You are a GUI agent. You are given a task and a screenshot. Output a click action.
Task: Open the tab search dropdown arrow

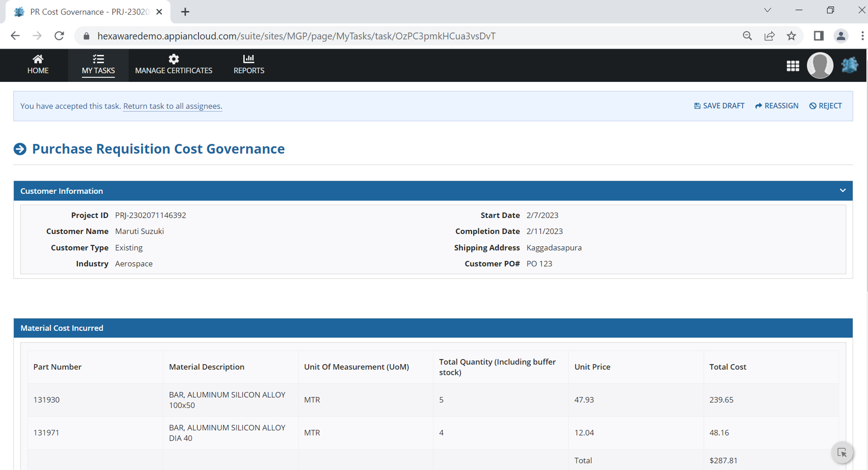pos(767,10)
